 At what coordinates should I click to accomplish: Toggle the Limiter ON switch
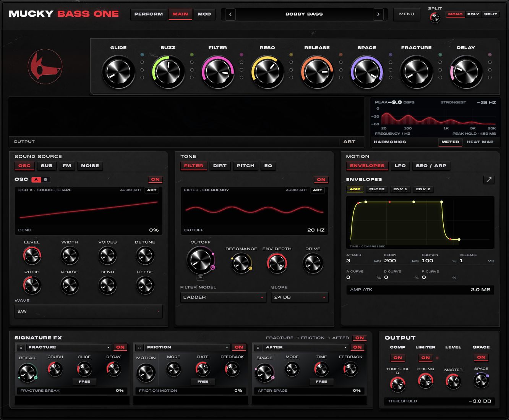(425, 358)
